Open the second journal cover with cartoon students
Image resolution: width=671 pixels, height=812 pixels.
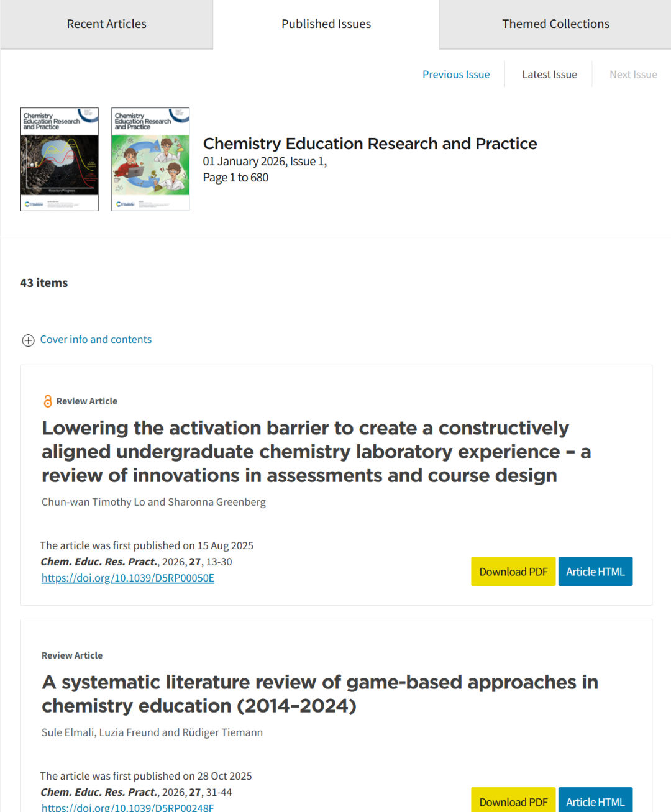click(150, 160)
